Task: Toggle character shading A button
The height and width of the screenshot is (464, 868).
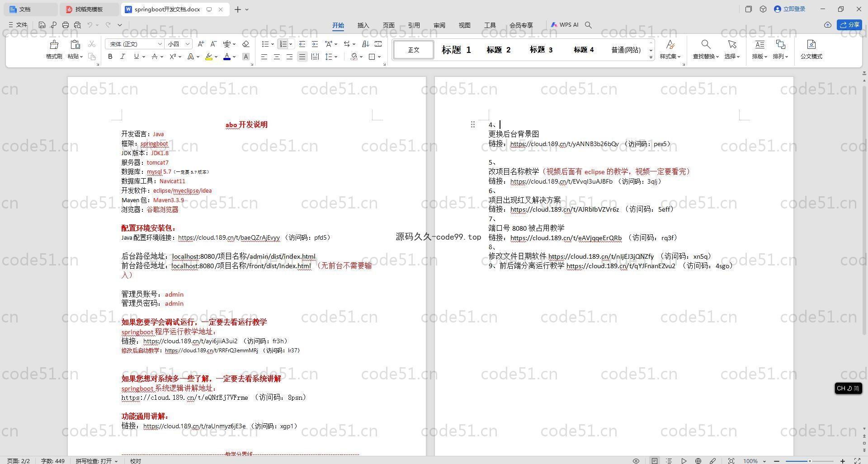Action: point(245,57)
